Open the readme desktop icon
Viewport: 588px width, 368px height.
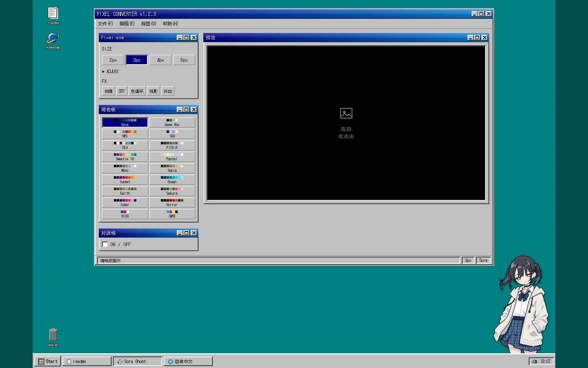tap(53, 16)
